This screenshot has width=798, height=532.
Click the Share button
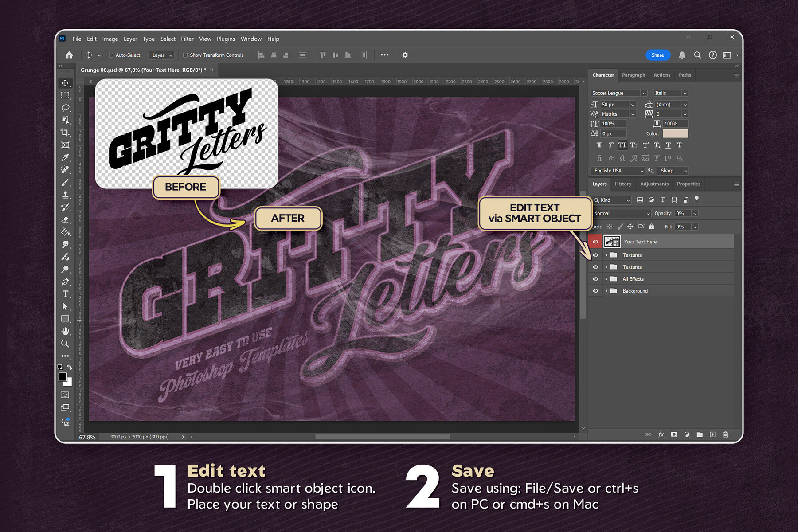[658, 55]
